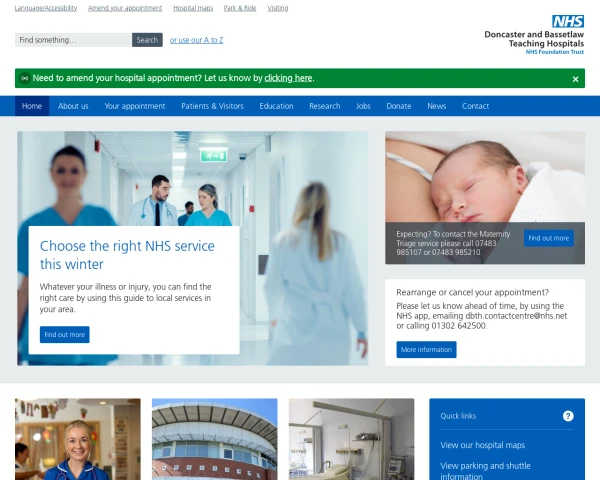Image resolution: width=600 pixels, height=480 pixels.
Task: Click Doncaster and Bassetlaw Teaching Hospitals text
Action: pyautogui.click(x=534, y=39)
